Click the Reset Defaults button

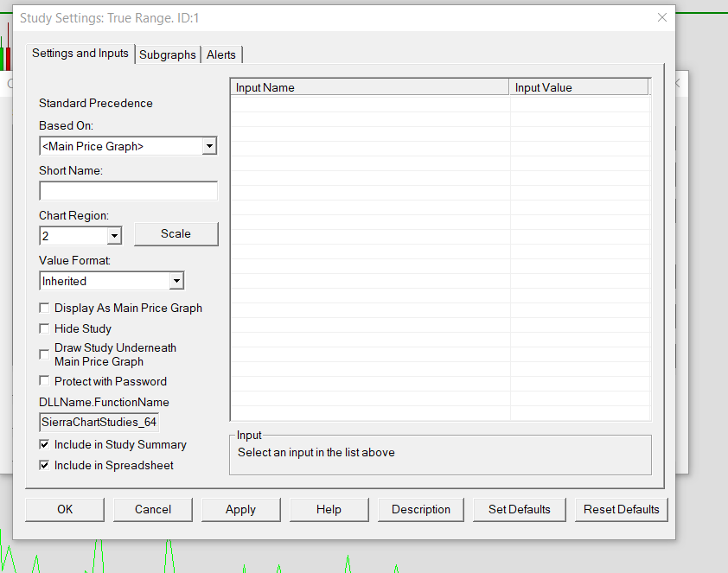coord(621,509)
